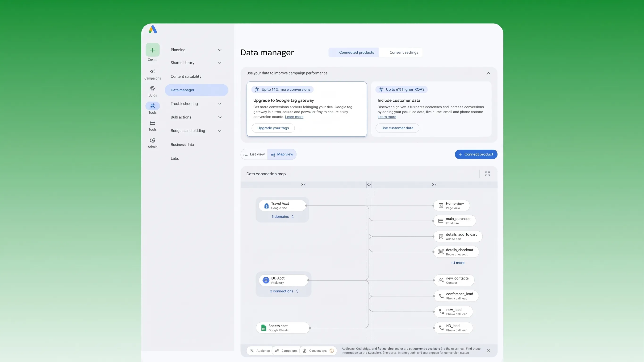This screenshot has height=362, width=644.
Task: Click the green Create plus button
Action: 152,50
